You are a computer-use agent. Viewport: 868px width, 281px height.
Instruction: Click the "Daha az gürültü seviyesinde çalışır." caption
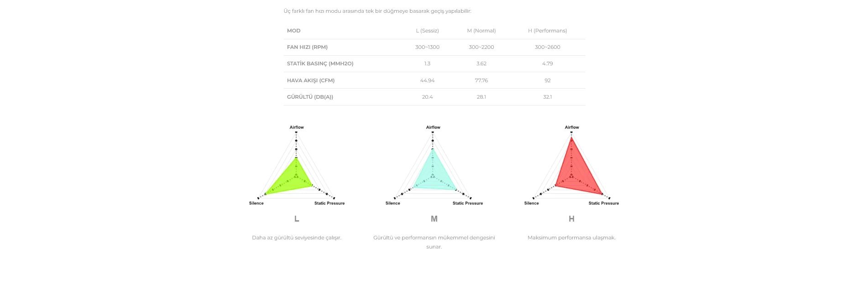297,238
